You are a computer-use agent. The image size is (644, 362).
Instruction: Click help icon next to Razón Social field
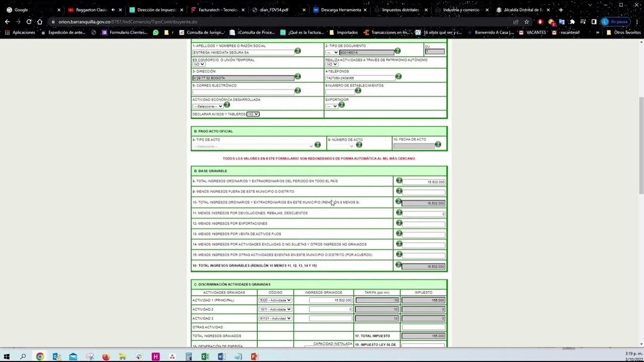click(x=298, y=51)
